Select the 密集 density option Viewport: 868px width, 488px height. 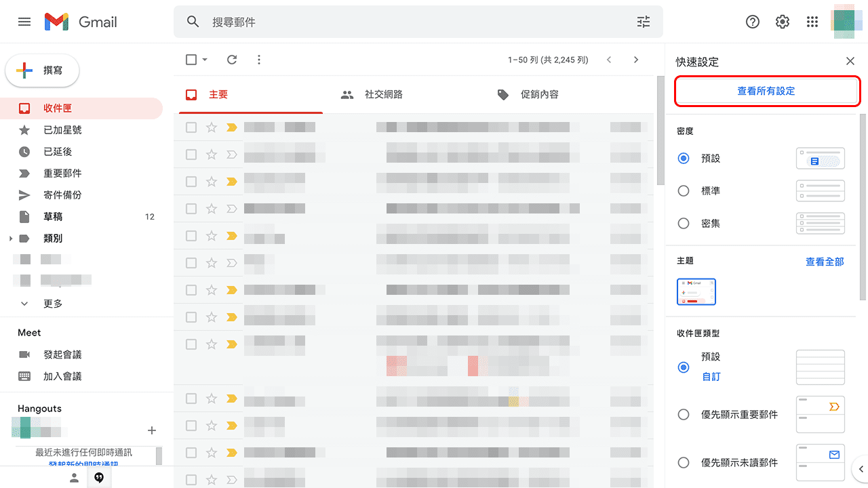(x=684, y=223)
